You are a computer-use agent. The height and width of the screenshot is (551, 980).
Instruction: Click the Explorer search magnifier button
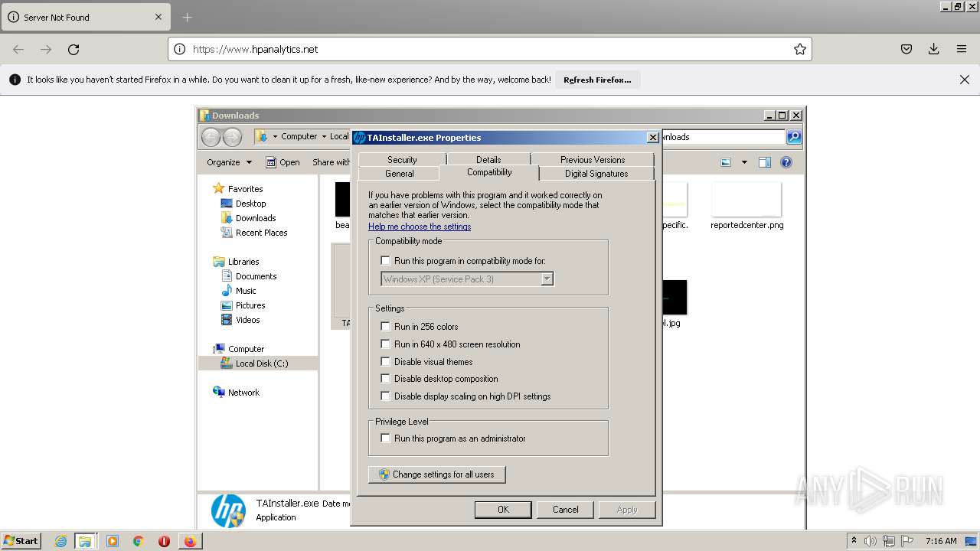(x=794, y=137)
